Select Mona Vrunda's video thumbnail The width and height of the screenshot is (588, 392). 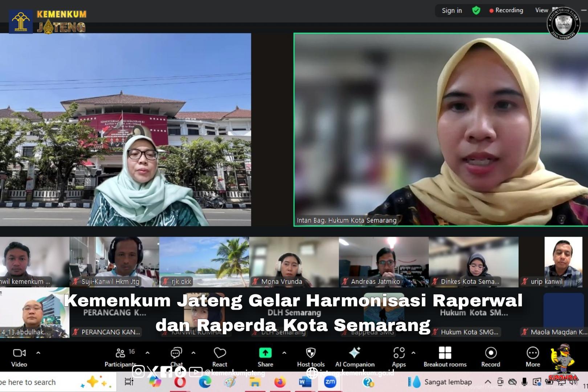(x=294, y=262)
